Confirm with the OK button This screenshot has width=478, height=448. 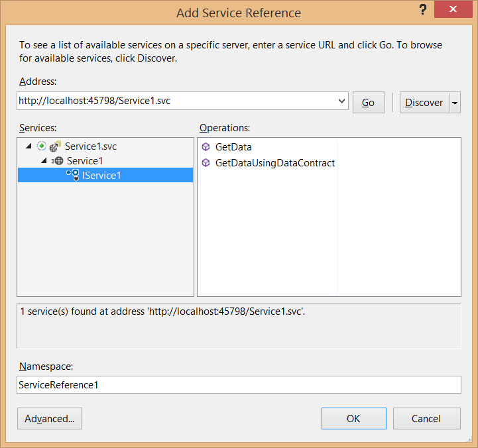tap(353, 418)
